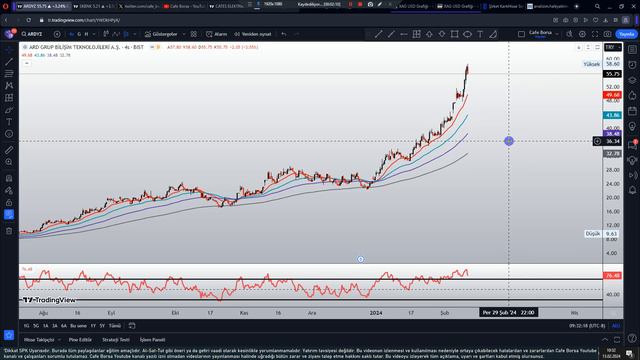
Task: Open the ARDYZ symbol search box
Action: tap(32, 34)
